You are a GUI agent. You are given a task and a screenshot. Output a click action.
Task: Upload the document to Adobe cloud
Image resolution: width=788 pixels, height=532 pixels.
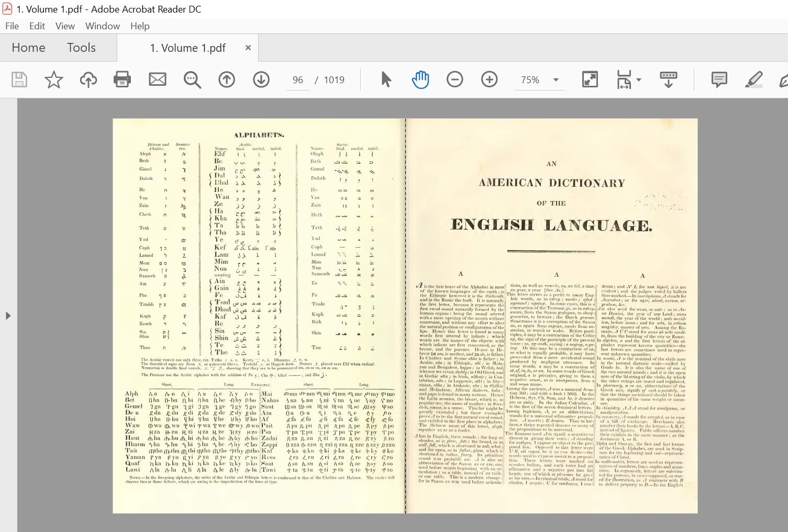click(88, 80)
